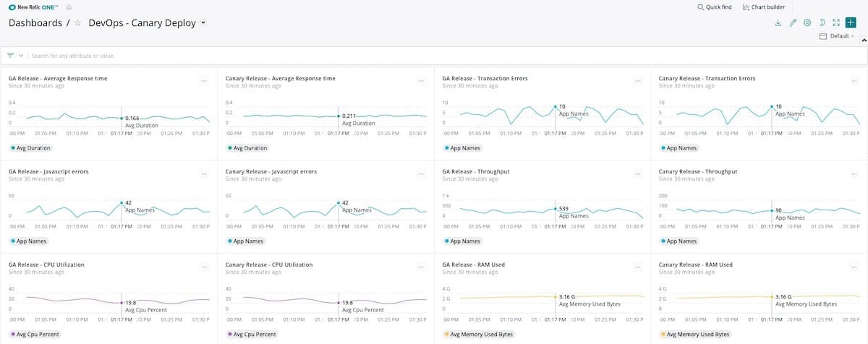Toggle Avg Cpu Percent legend in GA Release CPU chart
This screenshot has height=344, width=868.
pos(35,335)
